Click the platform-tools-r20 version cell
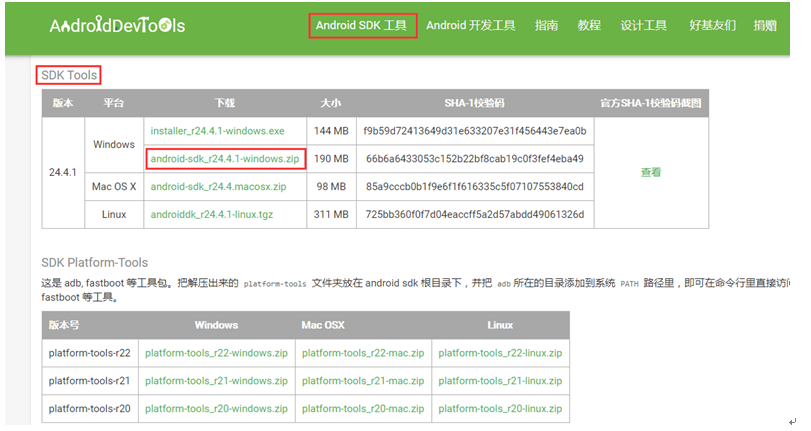The image size is (811, 431). 89,409
